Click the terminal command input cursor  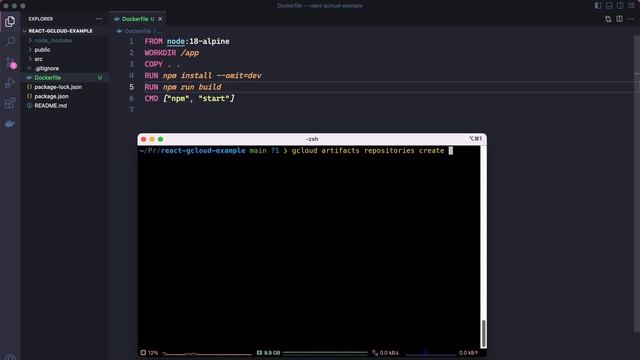[451, 151]
